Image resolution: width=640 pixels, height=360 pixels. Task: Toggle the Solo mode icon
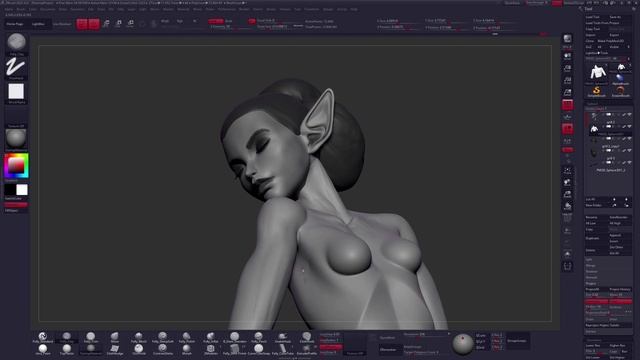coord(568,254)
